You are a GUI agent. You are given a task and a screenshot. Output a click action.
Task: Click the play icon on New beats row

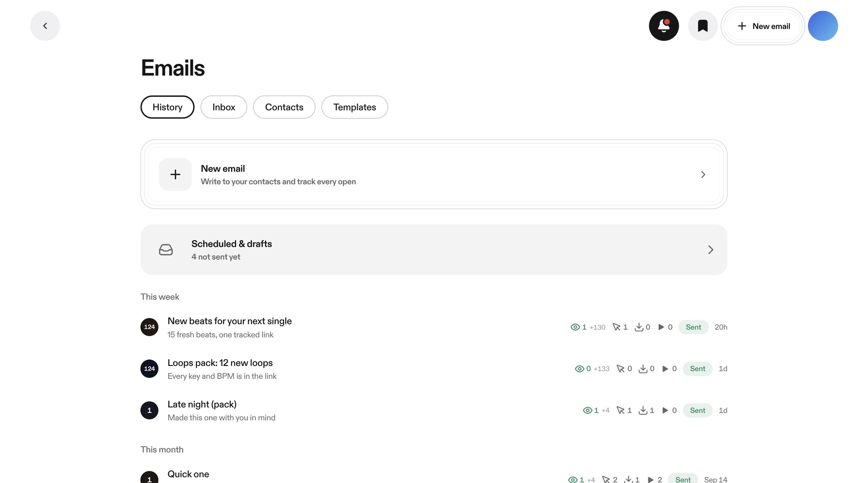(661, 327)
